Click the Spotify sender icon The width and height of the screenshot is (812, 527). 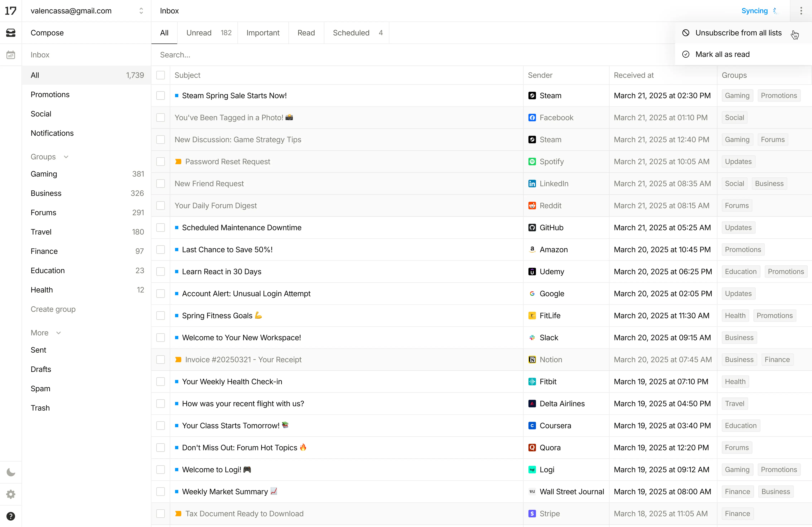click(x=532, y=162)
